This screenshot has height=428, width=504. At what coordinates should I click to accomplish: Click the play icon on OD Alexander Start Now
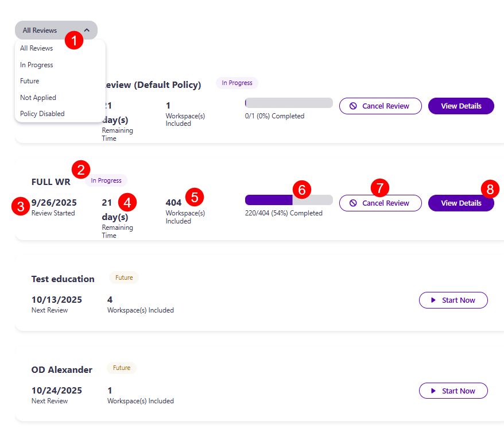click(432, 391)
